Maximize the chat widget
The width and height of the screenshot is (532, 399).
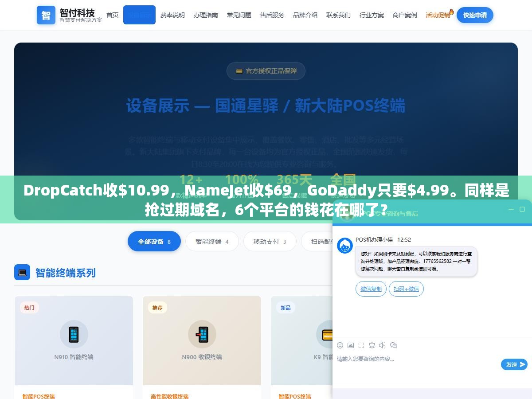click(x=522, y=209)
